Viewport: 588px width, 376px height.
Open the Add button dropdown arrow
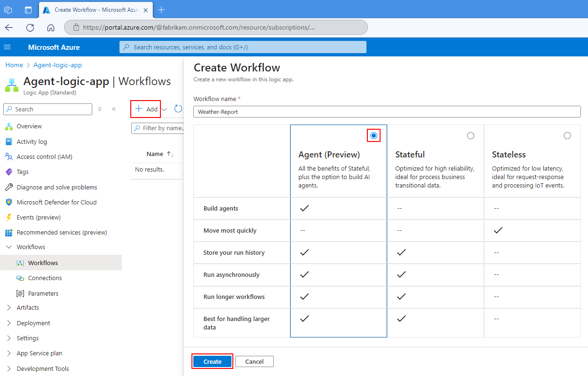pos(164,109)
